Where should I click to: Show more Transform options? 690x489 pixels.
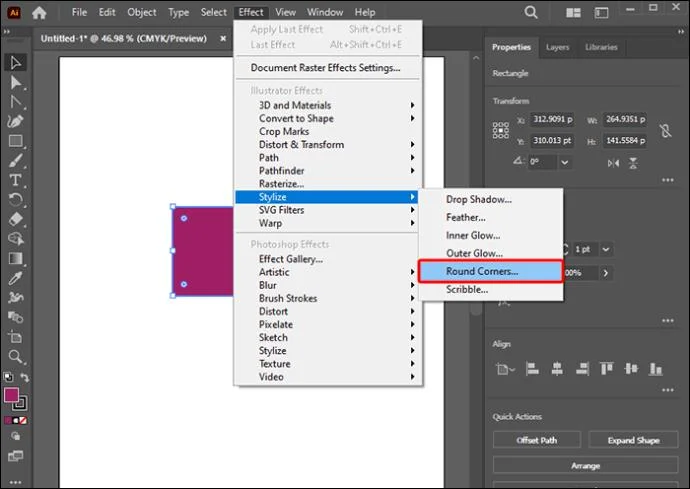(667, 180)
